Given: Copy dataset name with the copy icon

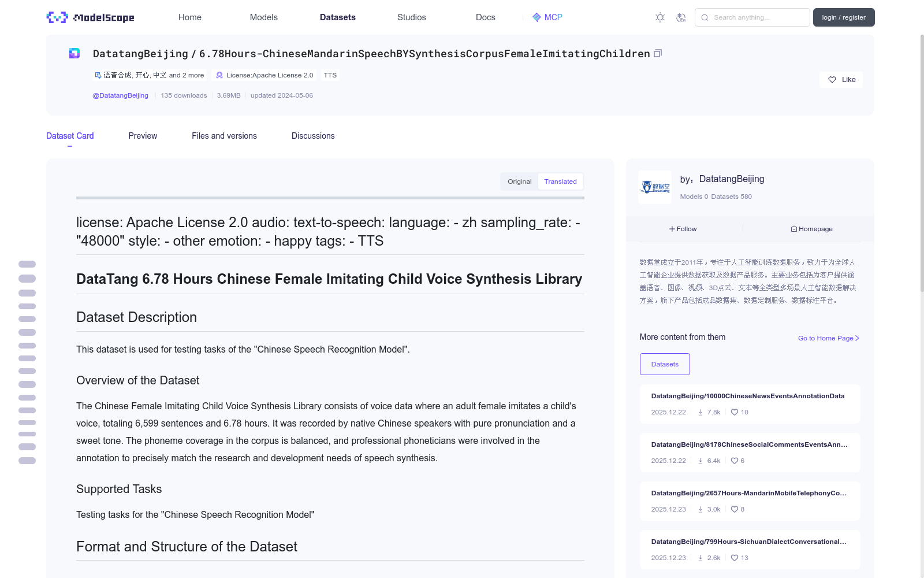Looking at the screenshot, I should click(658, 53).
